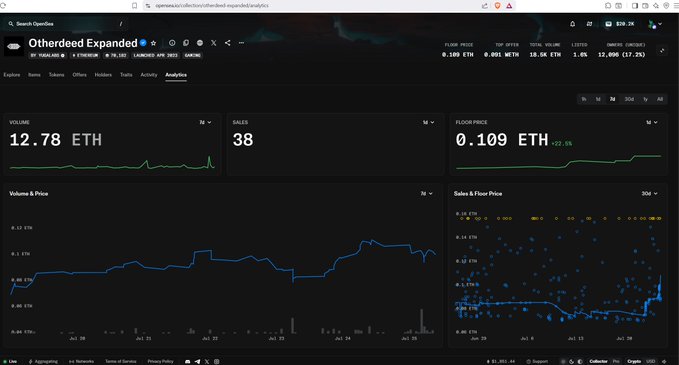Switch to dark mode moon icon
Viewport: 679px width, 365px height.
point(572,361)
